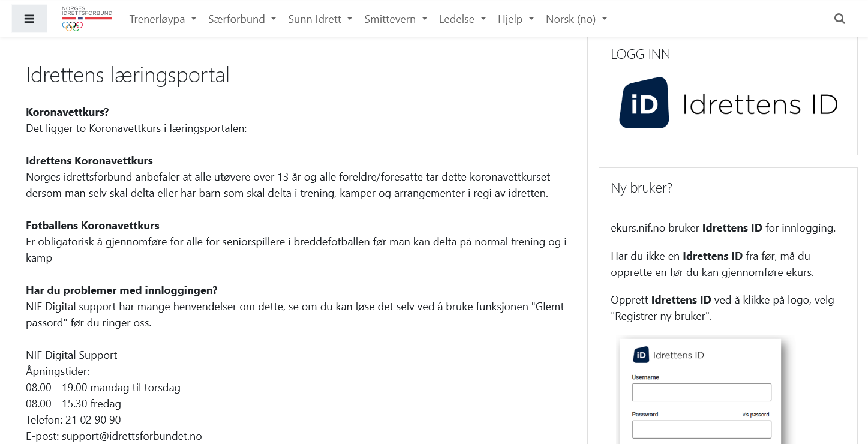The image size is (868, 444).
Task: Open the Norsk (no) language selector
Action: pyautogui.click(x=576, y=19)
